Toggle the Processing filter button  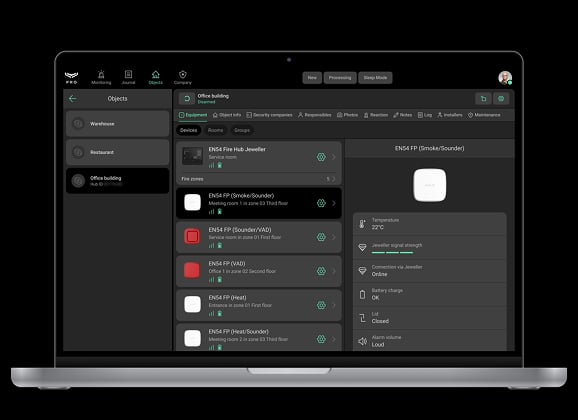(x=340, y=78)
